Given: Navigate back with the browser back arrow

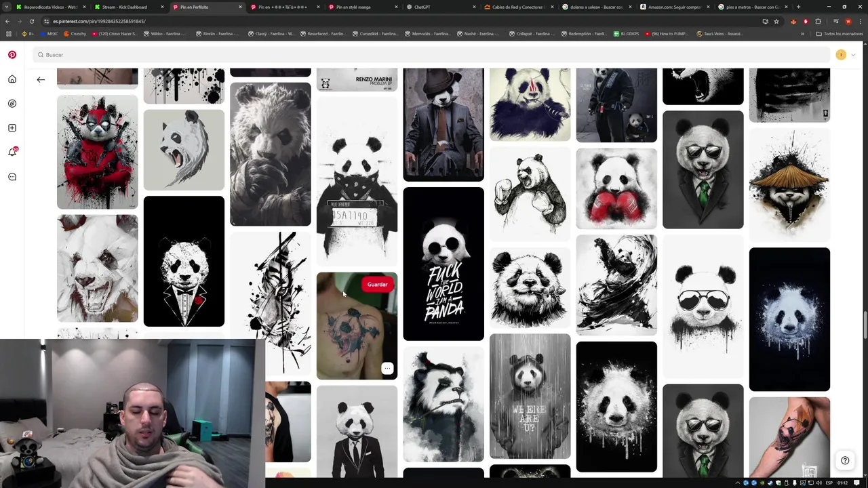Looking at the screenshot, I should [7, 21].
